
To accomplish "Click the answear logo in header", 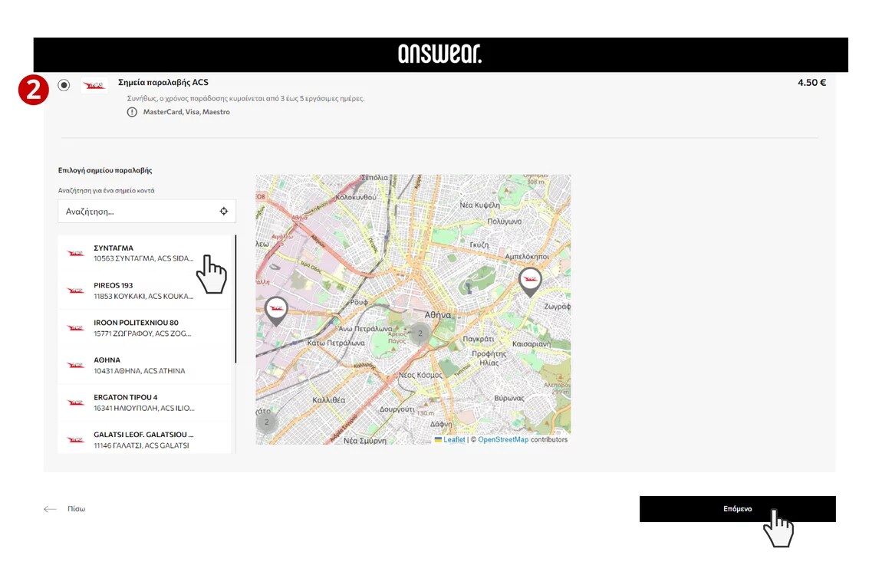I will coord(439,54).
